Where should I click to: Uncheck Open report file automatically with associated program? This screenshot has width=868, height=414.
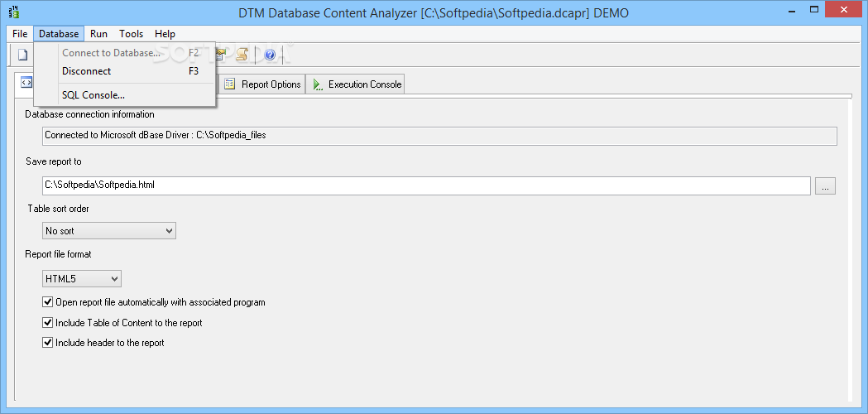click(48, 302)
